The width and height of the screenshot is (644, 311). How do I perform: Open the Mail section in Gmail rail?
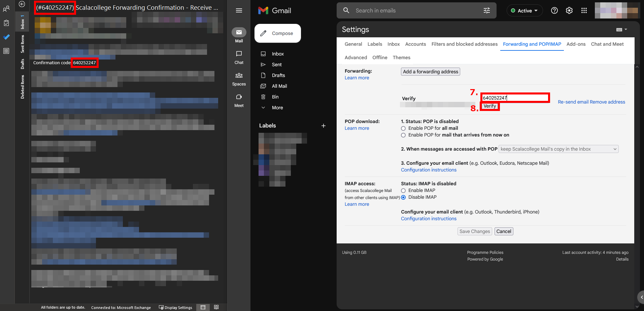239,35
